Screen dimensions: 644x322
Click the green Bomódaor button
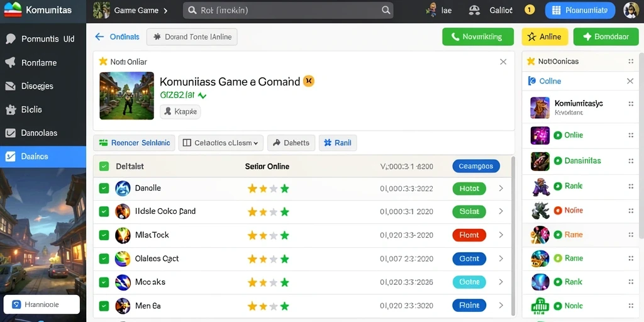(606, 36)
